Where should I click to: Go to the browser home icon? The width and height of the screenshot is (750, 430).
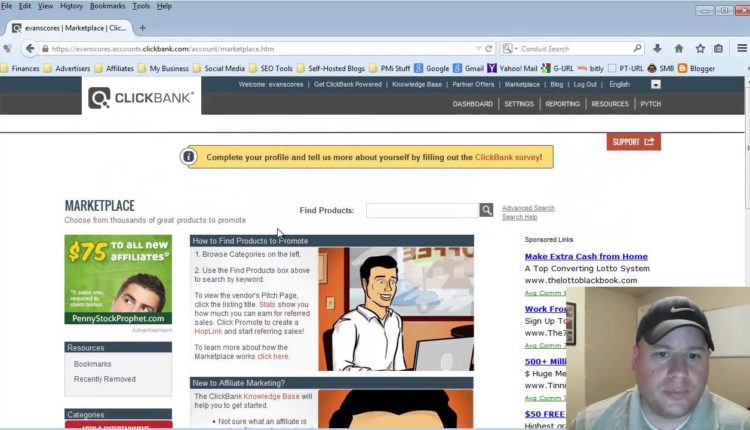(679, 48)
